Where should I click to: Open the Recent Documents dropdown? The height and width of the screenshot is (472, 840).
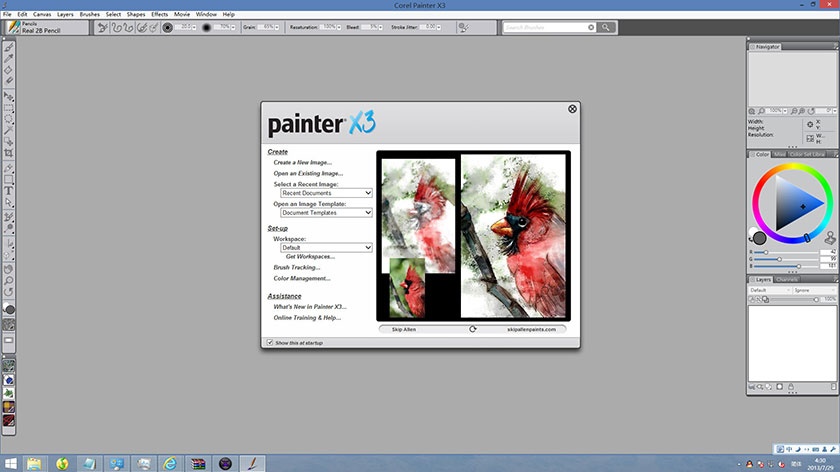click(x=326, y=193)
